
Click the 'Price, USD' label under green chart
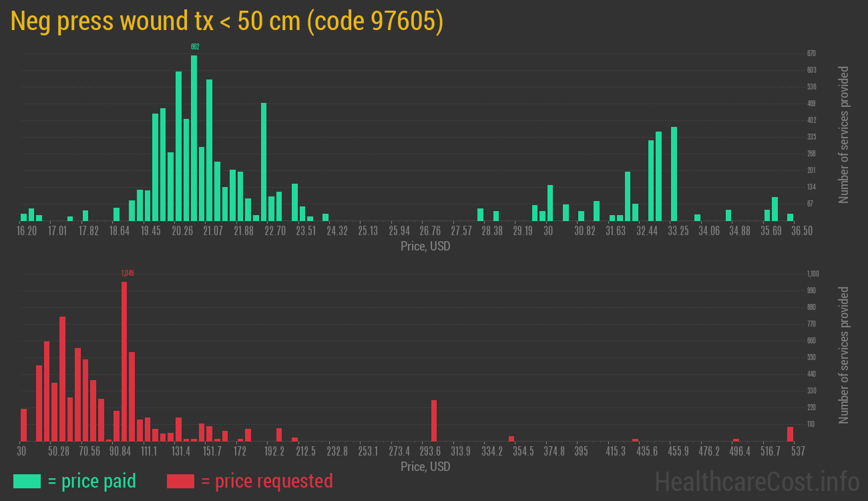coord(425,246)
